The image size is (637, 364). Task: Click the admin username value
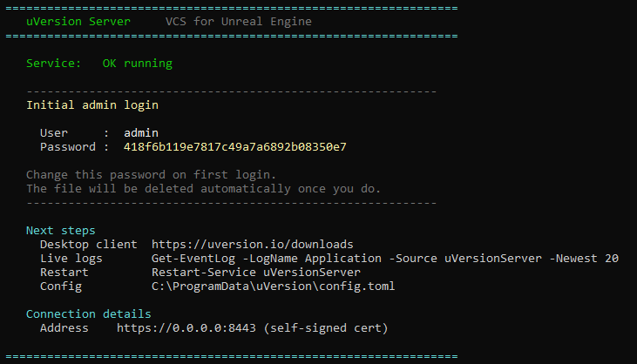[141, 133]
